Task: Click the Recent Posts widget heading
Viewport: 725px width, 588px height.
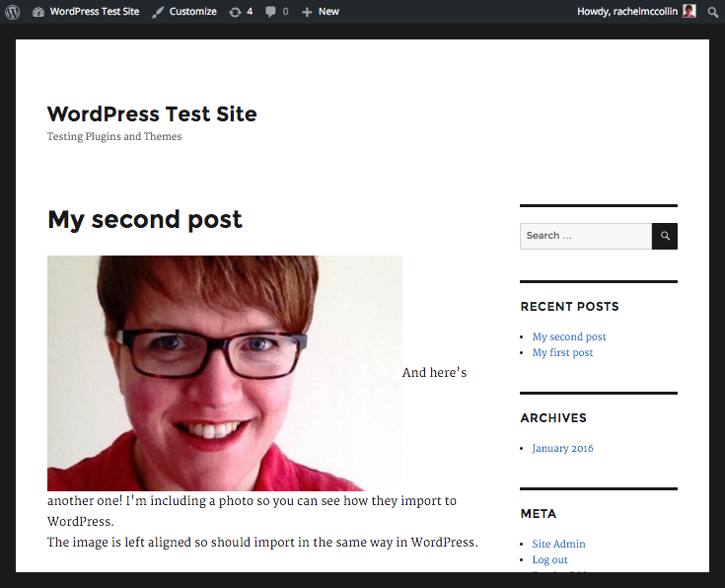Action: pos(570,307)
